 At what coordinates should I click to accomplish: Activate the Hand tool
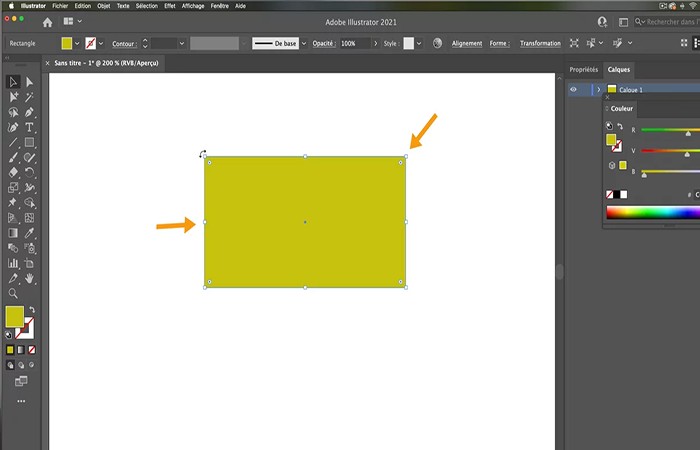coord(30,278)
